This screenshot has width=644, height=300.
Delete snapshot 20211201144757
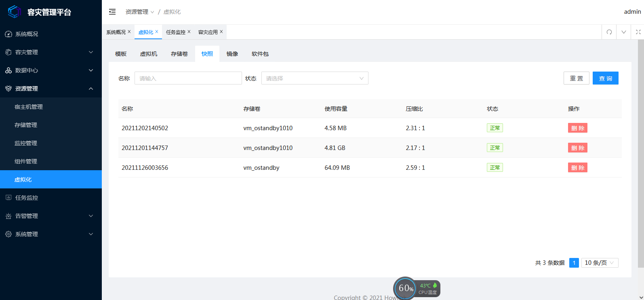578,148
